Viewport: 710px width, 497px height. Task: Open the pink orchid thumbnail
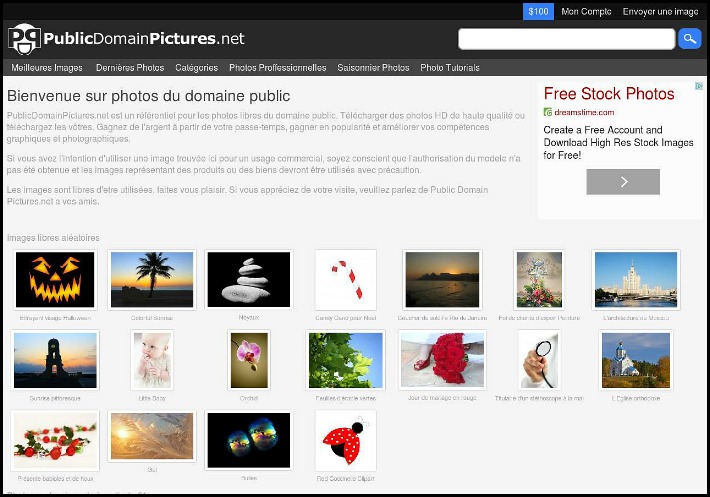248,359
